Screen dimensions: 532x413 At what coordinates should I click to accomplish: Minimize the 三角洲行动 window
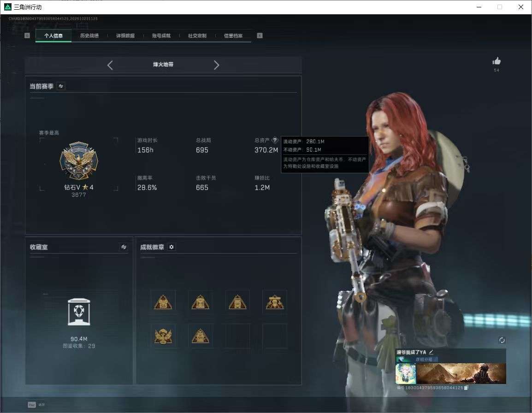[479, 7]
